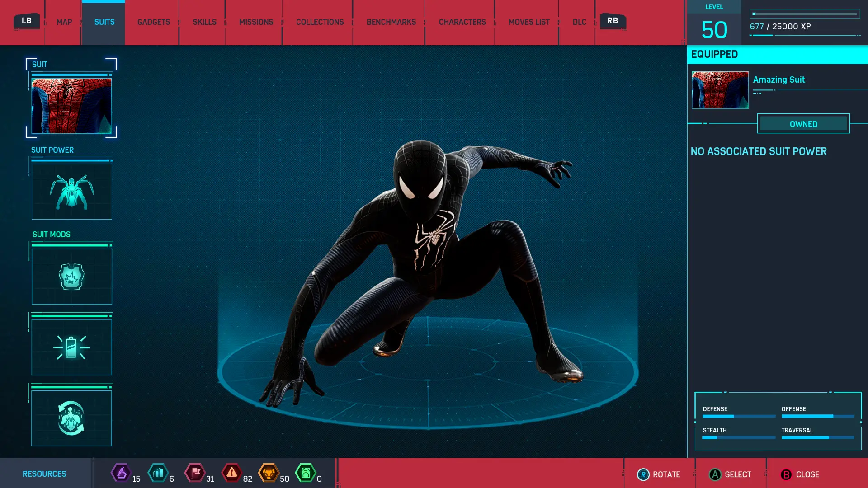868x488 pixels.
Task: Click the Traversal stat bar
Action: pos(818,437)
